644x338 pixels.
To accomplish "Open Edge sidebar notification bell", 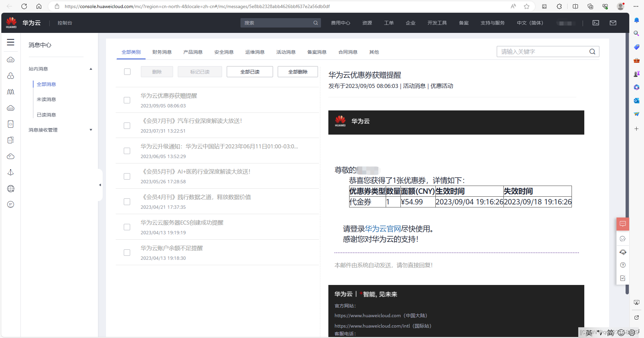I will click(636, 20).
